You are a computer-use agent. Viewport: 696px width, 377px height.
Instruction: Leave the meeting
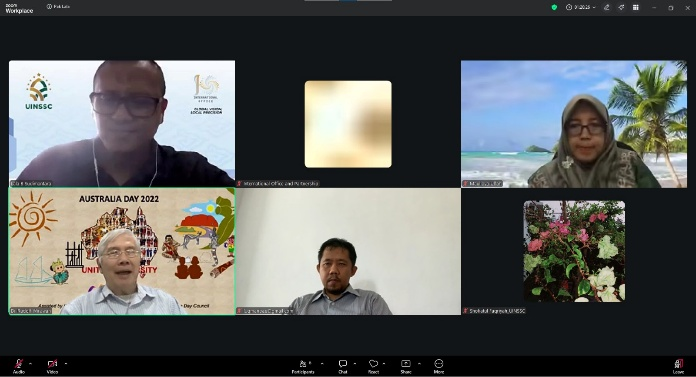coord(678,366)
